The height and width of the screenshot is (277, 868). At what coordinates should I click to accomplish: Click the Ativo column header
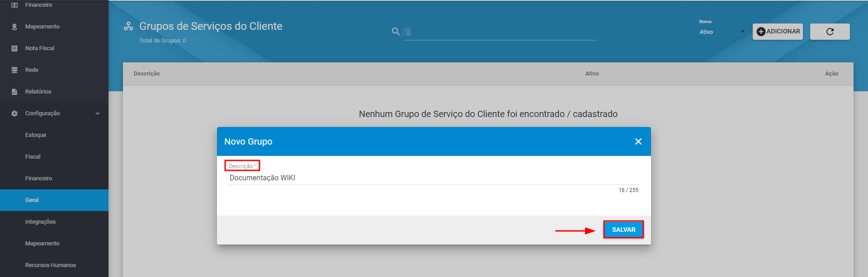coord(592,74)
